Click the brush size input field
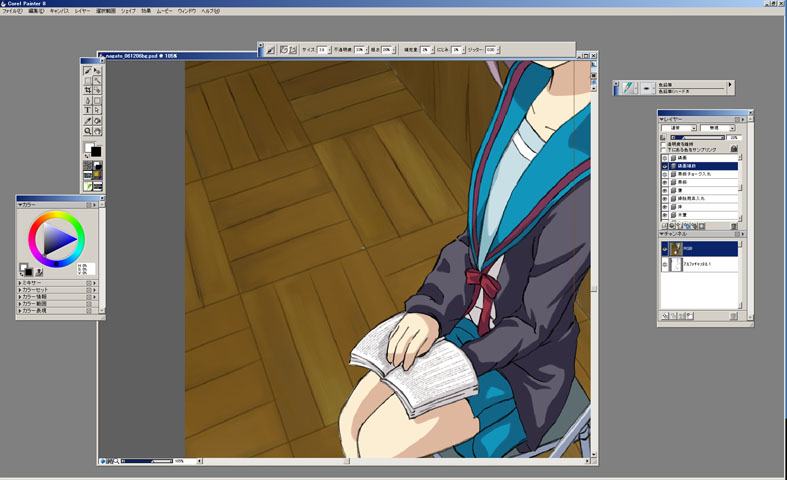Screen dimensions: 787x480 pos(322,50)
